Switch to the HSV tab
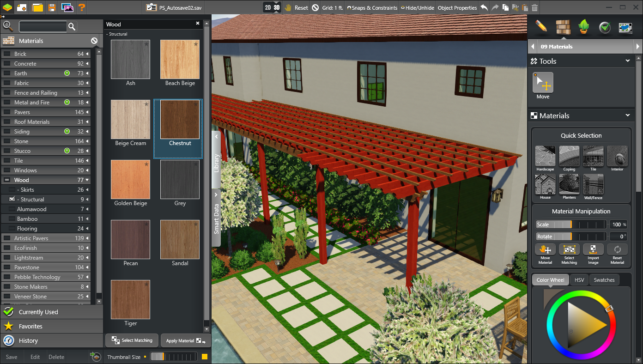This screenshot has height=364, width=643. pyautogui.click(x=579, y=279)
